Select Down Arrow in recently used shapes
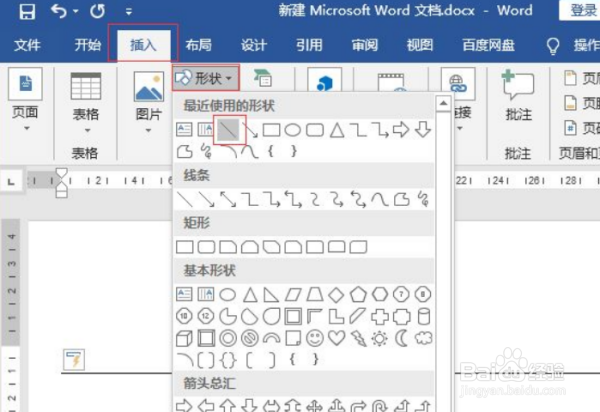Screen dimensions: 600x412 [x=423, y=129]
